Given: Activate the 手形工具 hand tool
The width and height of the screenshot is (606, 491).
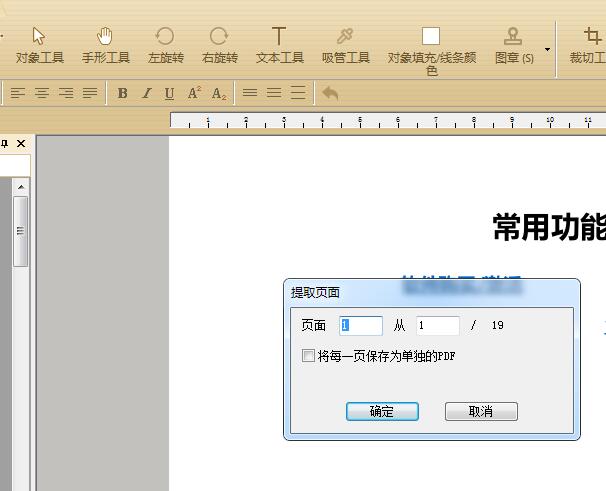Looking at the screenshot, I should [x=105, y=46].
